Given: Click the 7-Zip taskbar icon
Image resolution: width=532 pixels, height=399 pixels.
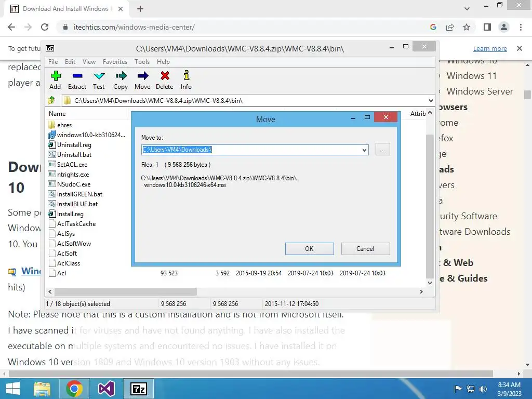Looking at the screenshot, I should point(139,389).
